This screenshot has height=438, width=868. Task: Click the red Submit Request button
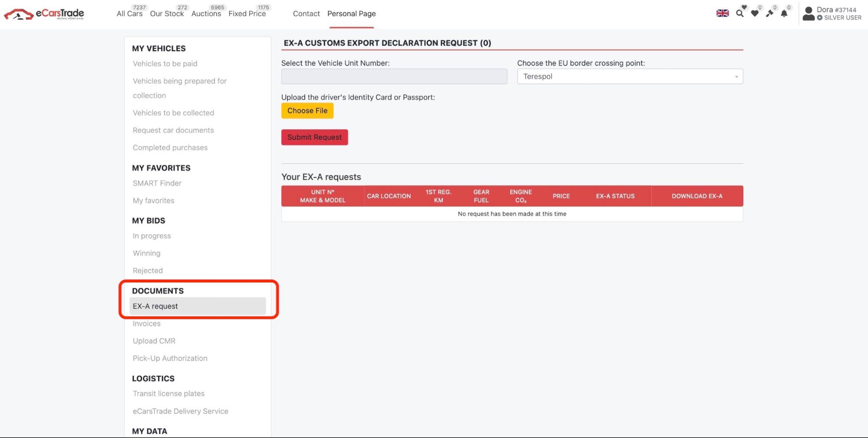coord(314,137)
